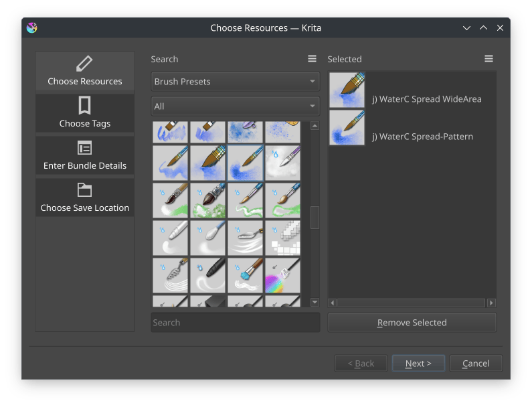Open the hamburger menu beside Search label

pyautogui.click(x=312, y=59)
